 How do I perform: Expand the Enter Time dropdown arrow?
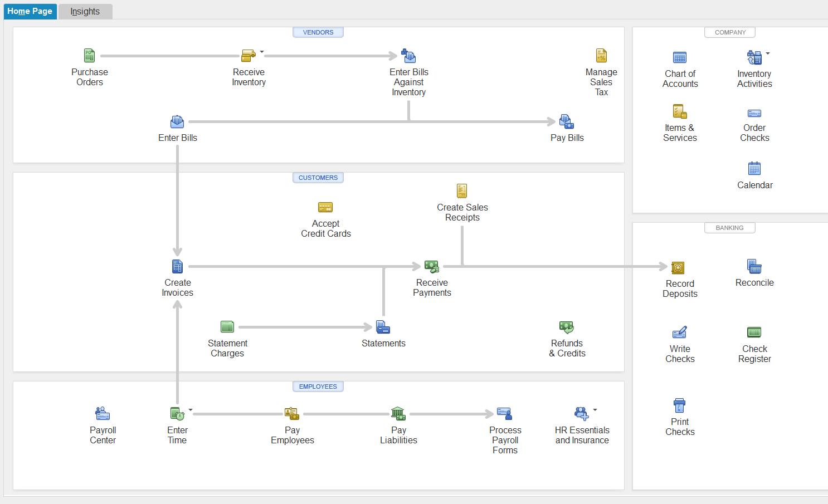point(191,410)
